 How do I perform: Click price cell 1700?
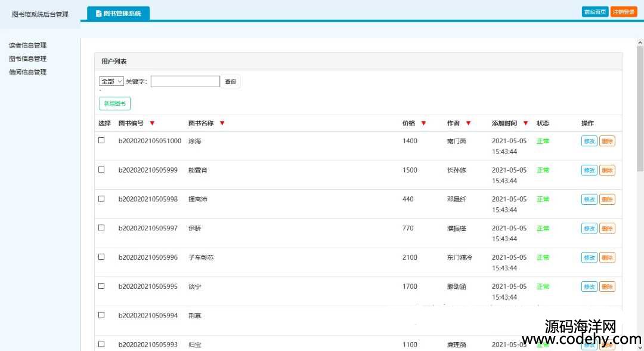point(410,287)
